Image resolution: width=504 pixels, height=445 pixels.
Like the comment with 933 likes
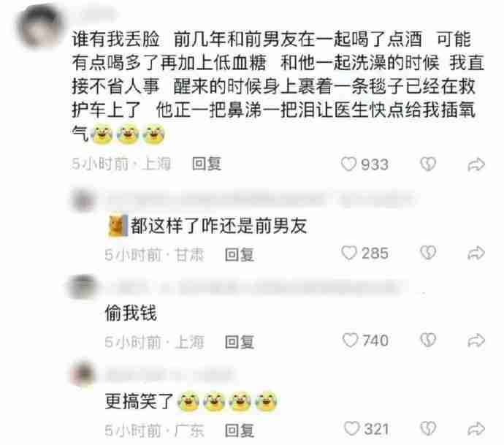pos(348,164)
